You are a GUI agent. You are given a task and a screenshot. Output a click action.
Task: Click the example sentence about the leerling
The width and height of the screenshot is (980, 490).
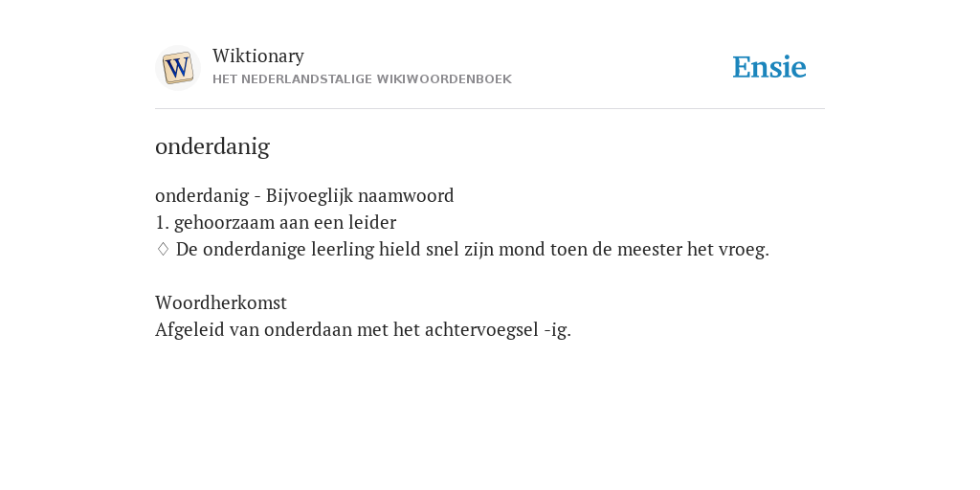[x=473, y=250]
